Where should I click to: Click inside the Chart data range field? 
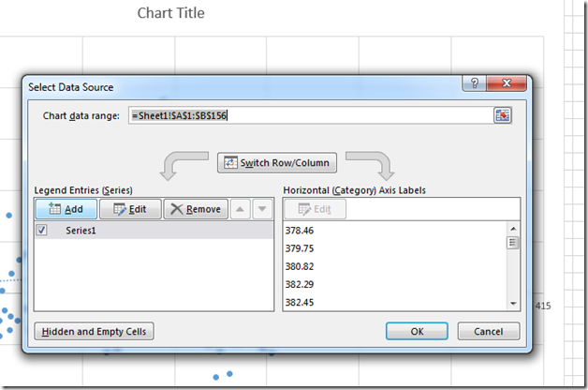[x=309, y=115]
